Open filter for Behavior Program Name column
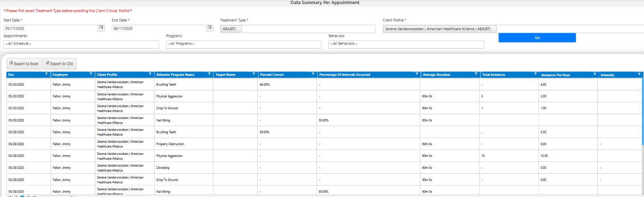The width and height of the screenshot is (644, 197). point(209,74)
